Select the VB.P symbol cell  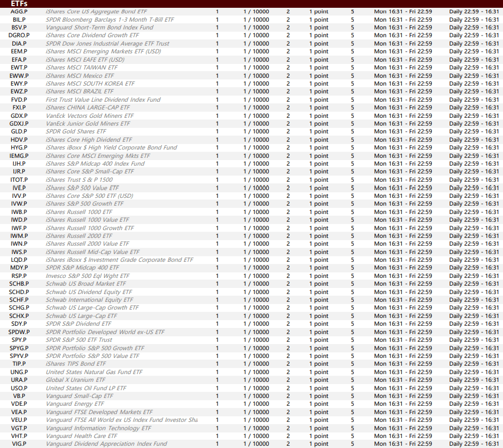[x=19, y=396]
